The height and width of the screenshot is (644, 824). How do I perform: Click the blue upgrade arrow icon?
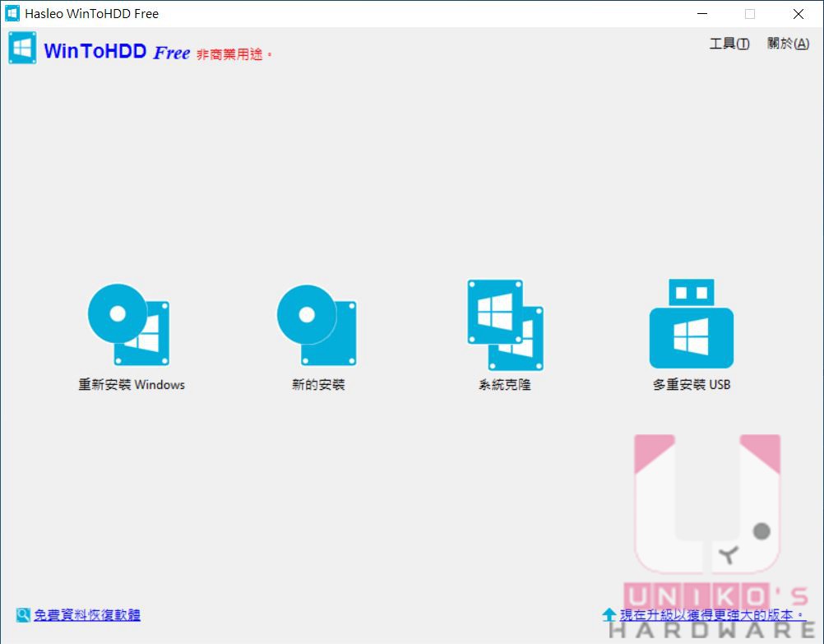[x=609, y=614]
